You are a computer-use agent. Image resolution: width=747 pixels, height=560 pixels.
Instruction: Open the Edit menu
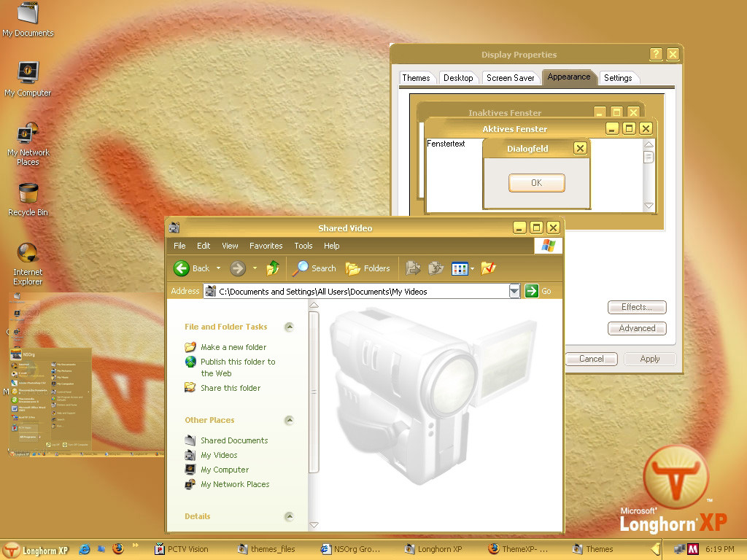click(x=204, y=246)
